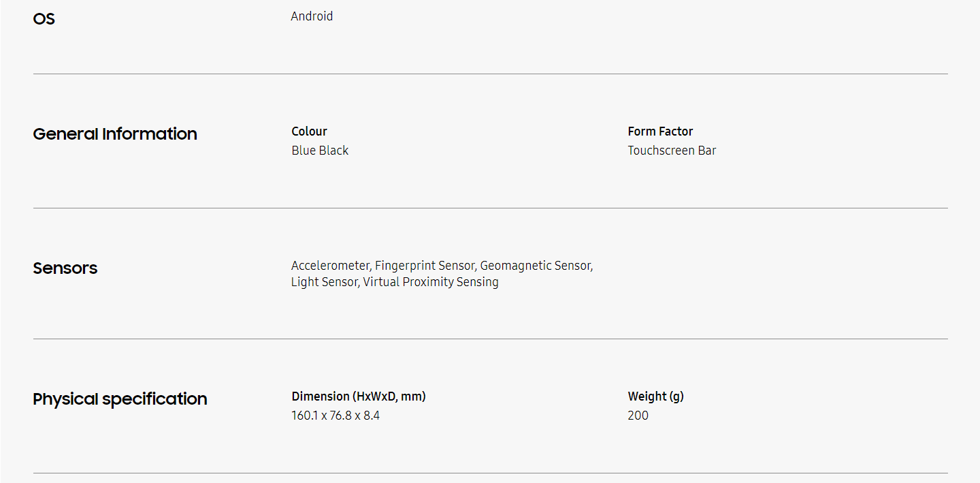Click the divider line above General Information

pyautogui.click(x=490, y=74)
